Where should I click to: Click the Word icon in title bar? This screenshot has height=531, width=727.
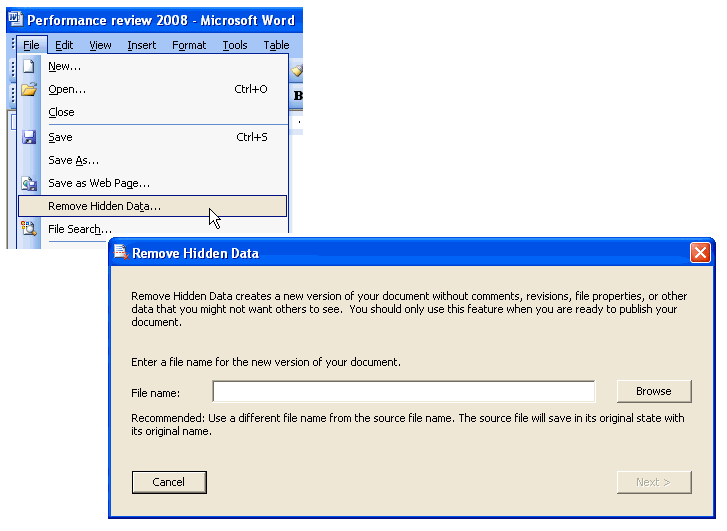(15, 19)
